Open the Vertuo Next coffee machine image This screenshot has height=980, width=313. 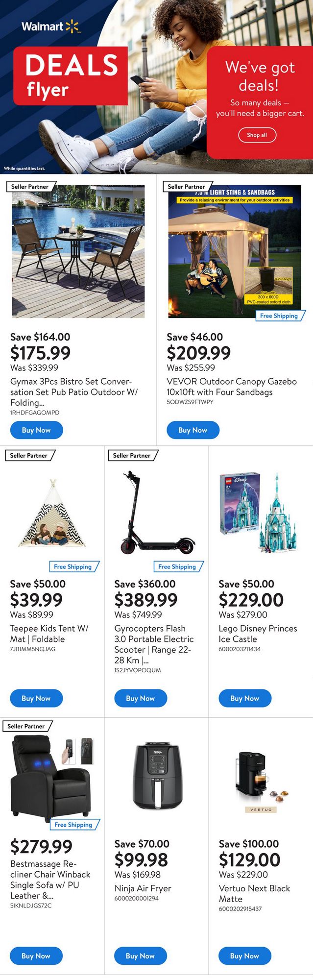tap(261, 779)
